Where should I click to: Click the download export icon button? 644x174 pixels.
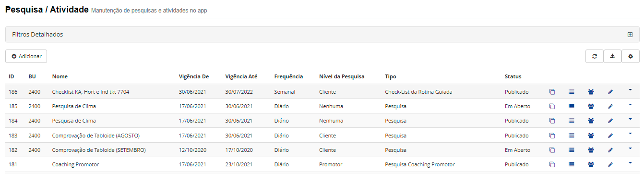tap(612, 56)
